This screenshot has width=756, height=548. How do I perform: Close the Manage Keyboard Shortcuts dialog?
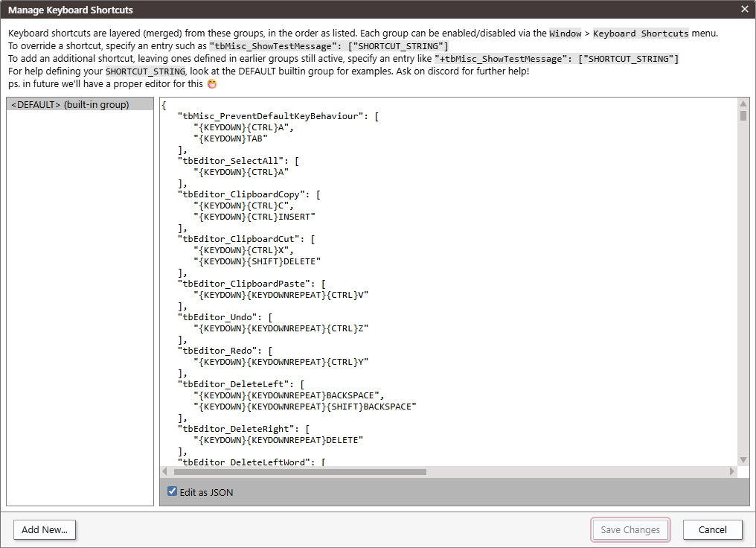point(745,9)
